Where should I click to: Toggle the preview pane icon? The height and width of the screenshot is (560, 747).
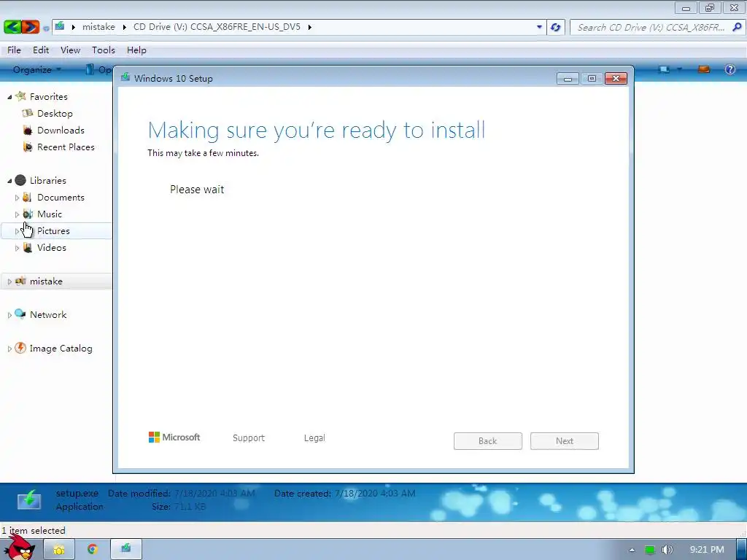[x=704, y=69]
